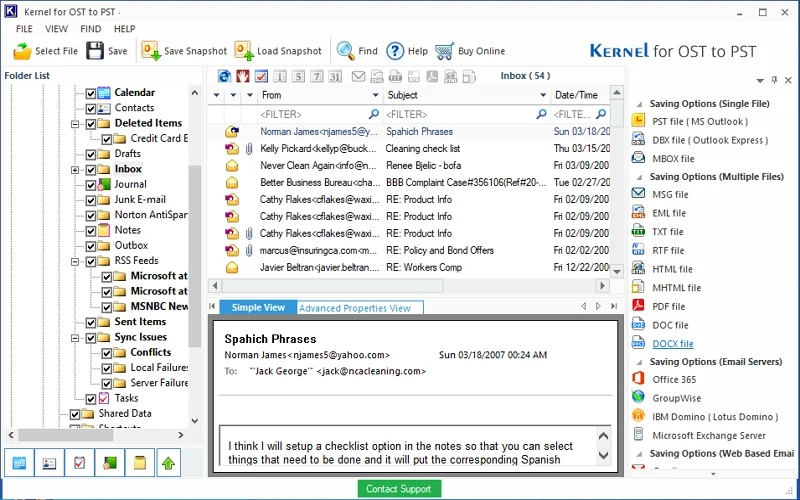
Task: Select the 5-day calendar view icon
Action: (x=298, y=77)
